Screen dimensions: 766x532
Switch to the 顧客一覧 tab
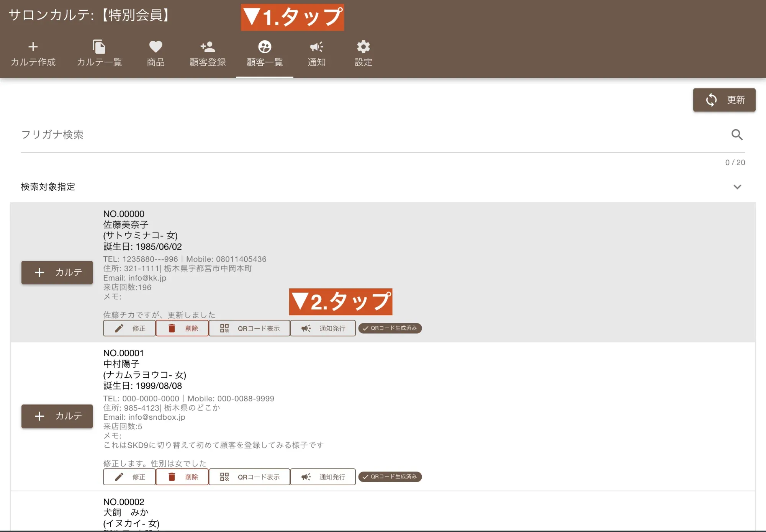[x=265, y=54]
